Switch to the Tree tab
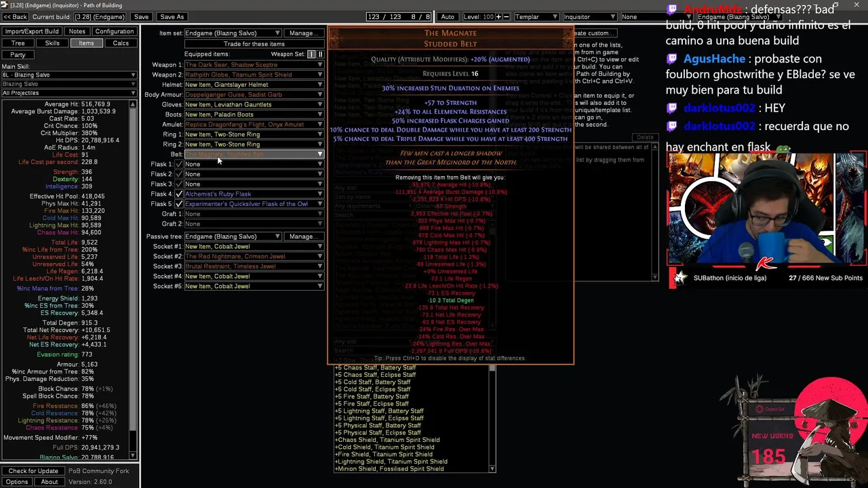 tap(18, 43)
